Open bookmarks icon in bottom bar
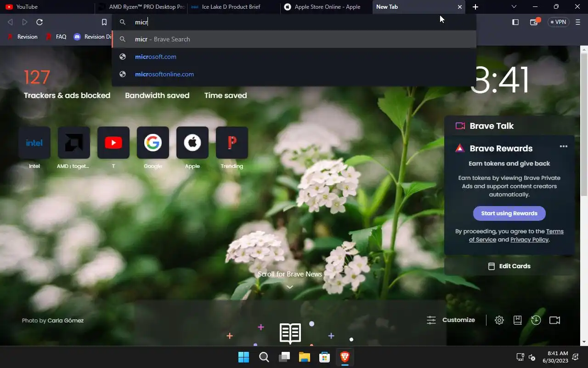Screen dimensions: 588x368 tap(518, 320)
